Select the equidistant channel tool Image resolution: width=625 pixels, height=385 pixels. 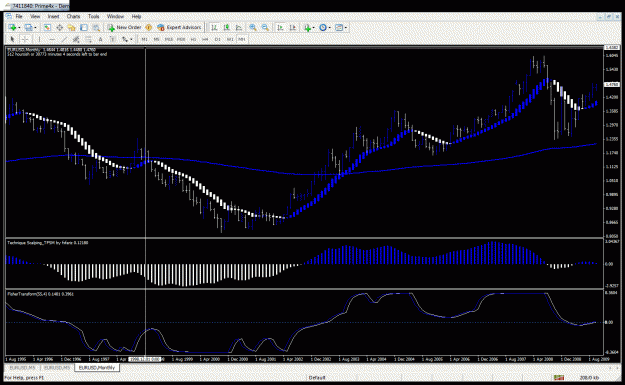76,39
